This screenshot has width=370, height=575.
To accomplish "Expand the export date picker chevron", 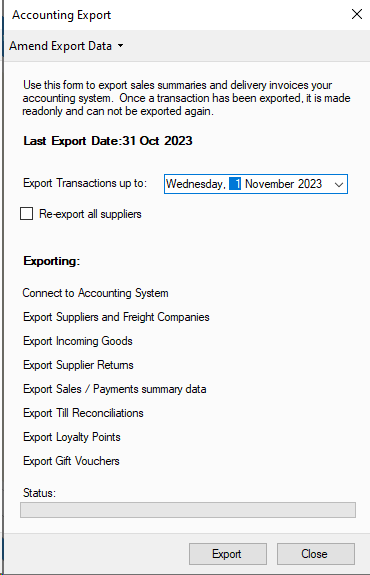I will coord(339,184).
